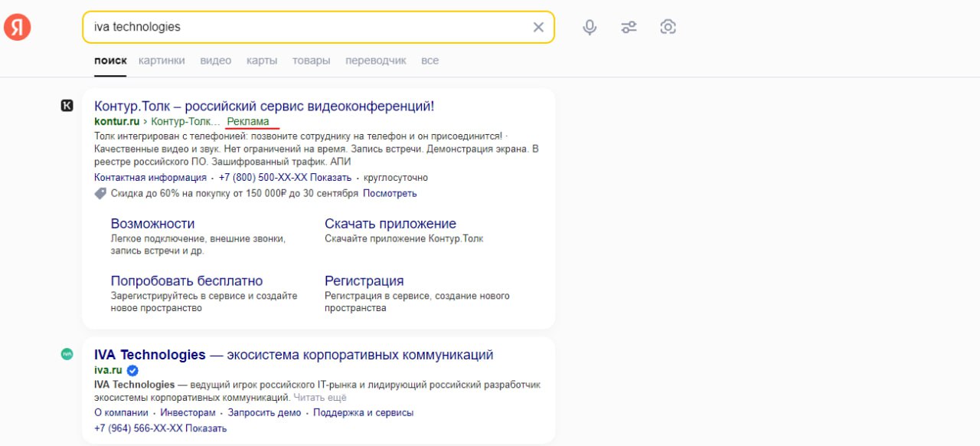The height and width of the screenshot is (446, 980).
Task: Click the discount tag icon
Action: pyautogui.click(x=100, y=194)
